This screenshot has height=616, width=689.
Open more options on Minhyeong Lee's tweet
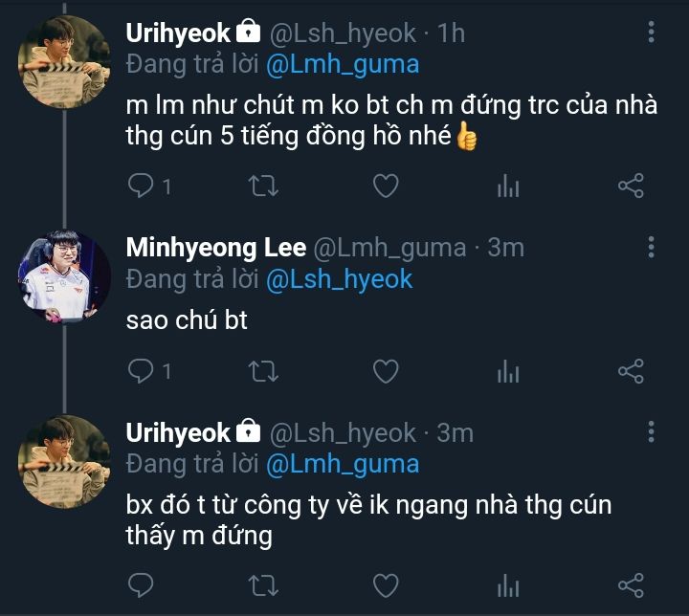click(651, 247)
